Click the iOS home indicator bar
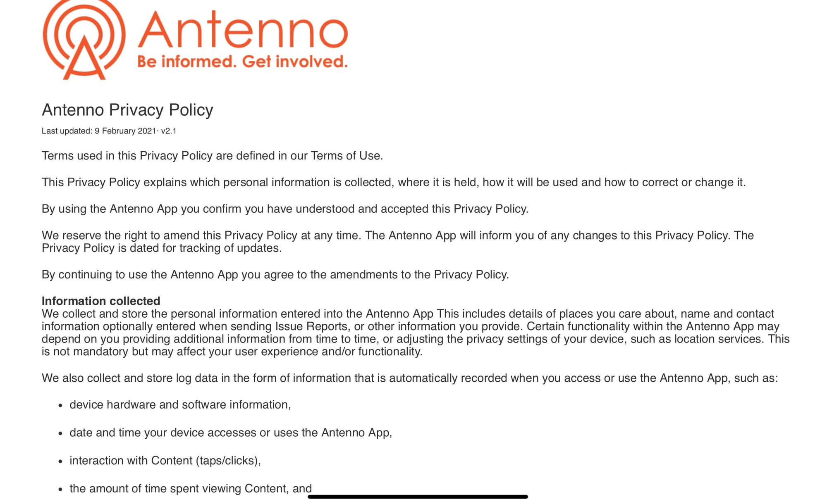The image size is (827, 504). click(418, 497)
